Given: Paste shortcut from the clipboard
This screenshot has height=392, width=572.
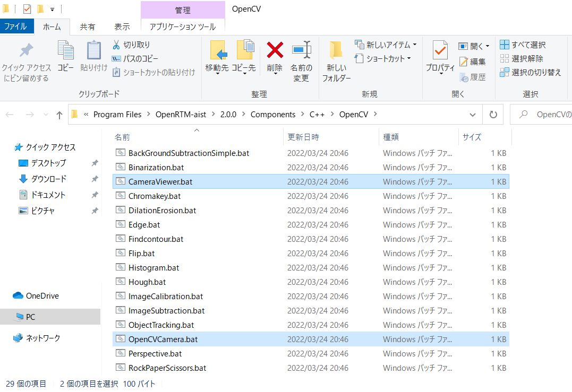Looking at the screenshot, I should click(153, 73).
